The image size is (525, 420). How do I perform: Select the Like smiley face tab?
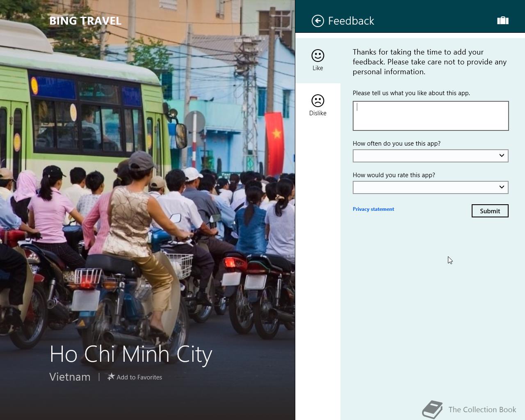pos(318,60)
